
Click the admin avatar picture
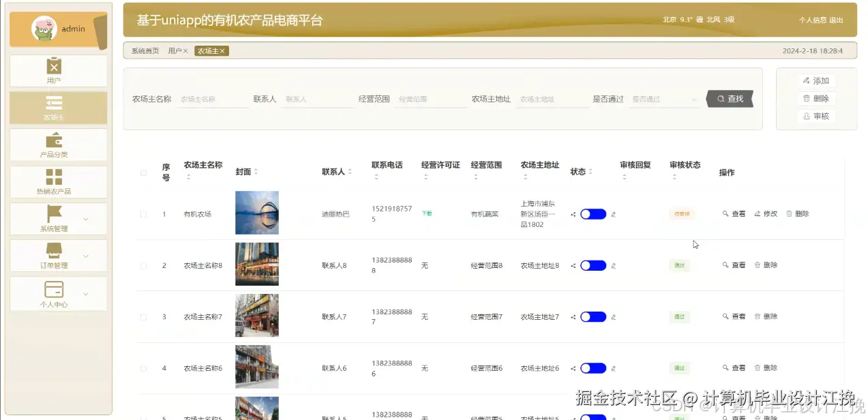[44, 29]
